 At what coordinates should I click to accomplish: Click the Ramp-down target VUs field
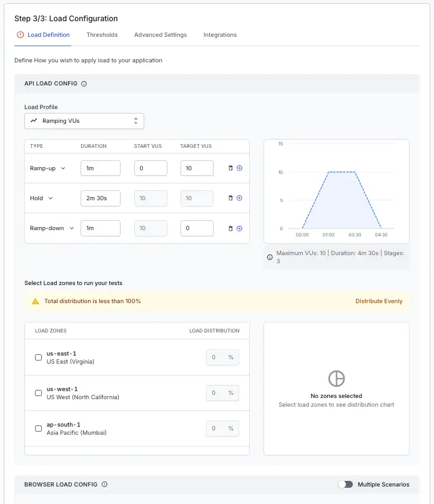tap(197, 228)
